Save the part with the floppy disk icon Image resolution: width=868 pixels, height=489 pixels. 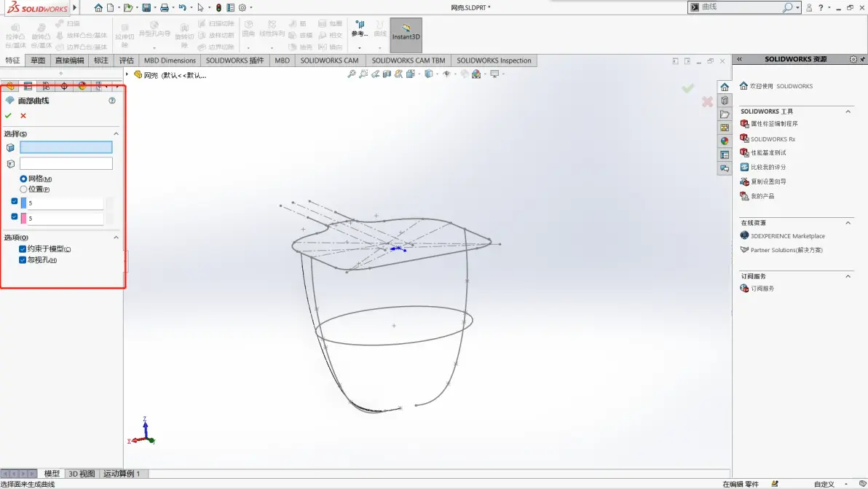[146, 8]
